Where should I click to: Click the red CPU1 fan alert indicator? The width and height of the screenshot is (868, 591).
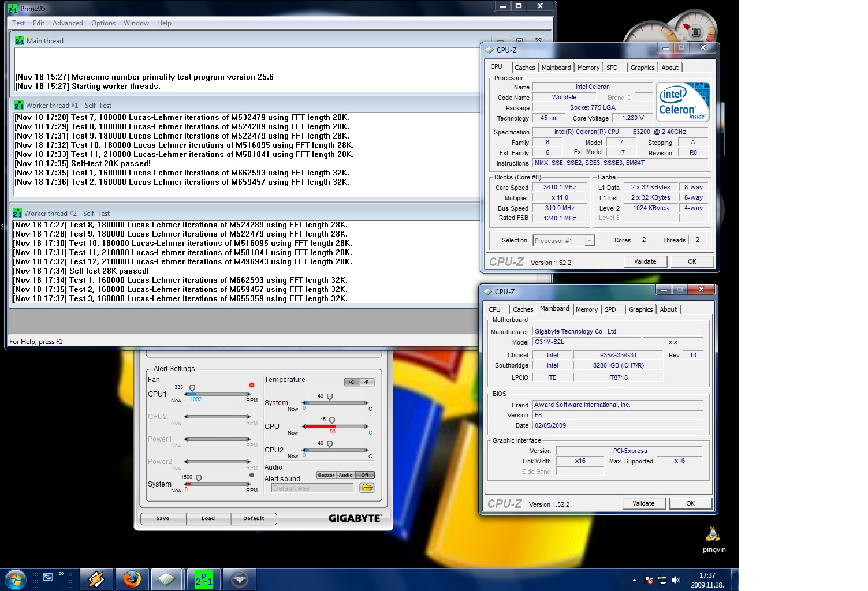(x=252, y=385)
